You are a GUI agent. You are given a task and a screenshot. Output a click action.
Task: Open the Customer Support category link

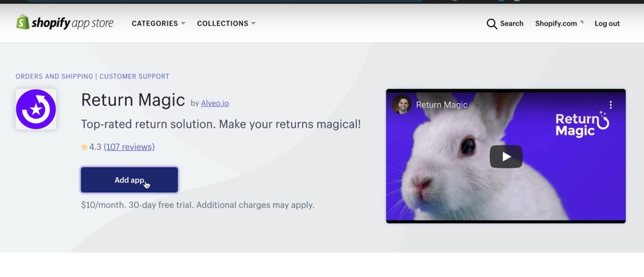click(134, 77)
